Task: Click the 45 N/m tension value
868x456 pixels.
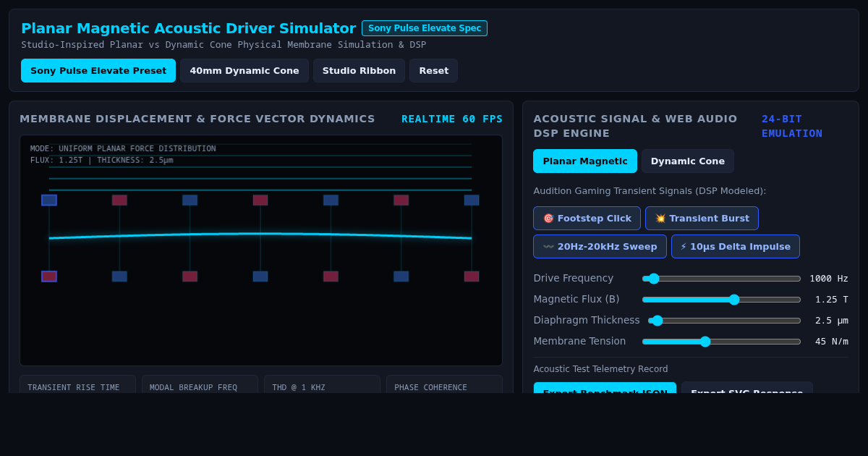Action: (x=831, y=342)
